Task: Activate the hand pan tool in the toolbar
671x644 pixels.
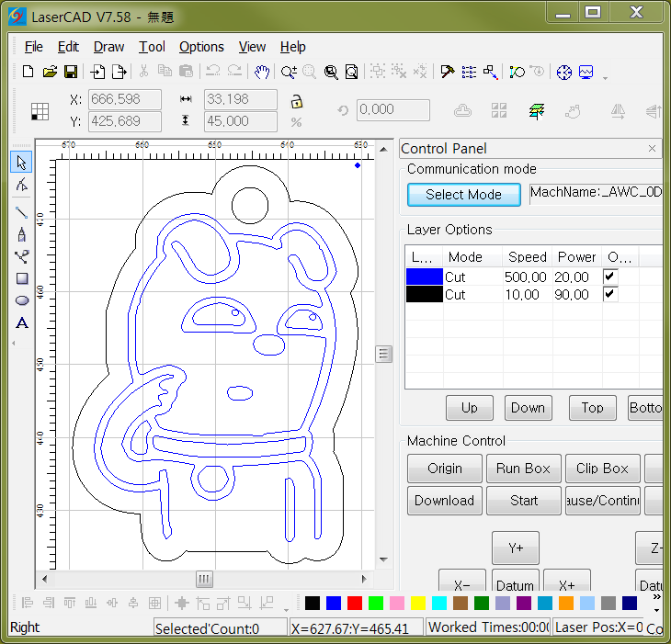Action: point(261,72)
